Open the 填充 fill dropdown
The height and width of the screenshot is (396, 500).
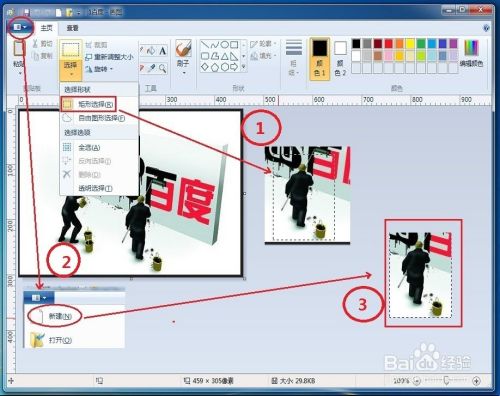point(263,56)
